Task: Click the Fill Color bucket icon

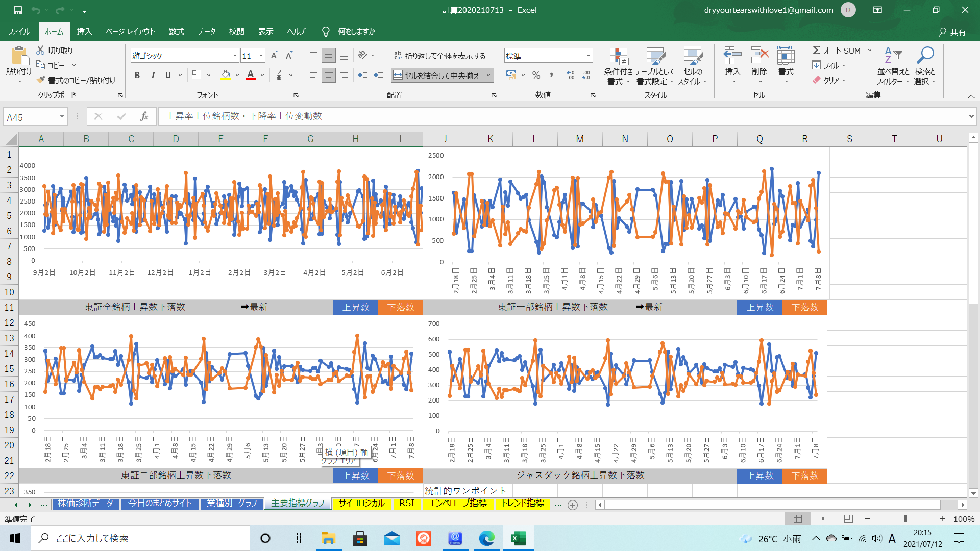Action: point(226,75)
